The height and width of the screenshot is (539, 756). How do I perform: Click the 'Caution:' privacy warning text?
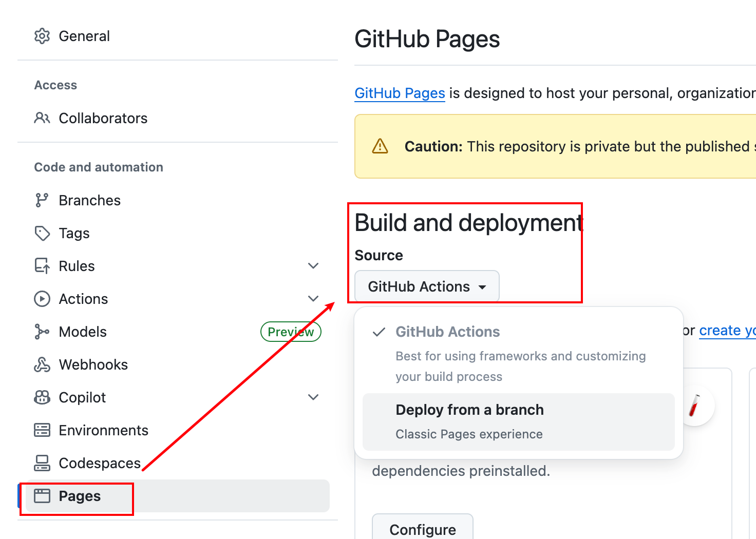click(x=580, y=147)
